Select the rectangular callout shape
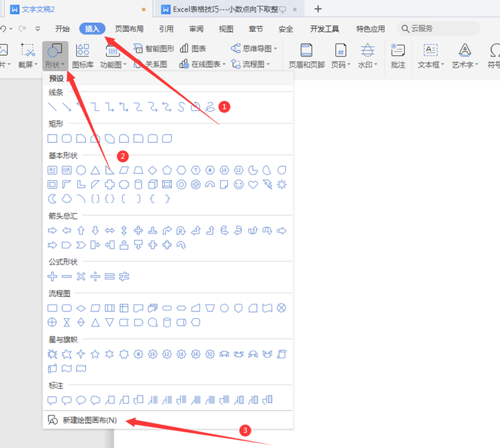This screenshot has height=448, width=500. click(x=52, y=400)
